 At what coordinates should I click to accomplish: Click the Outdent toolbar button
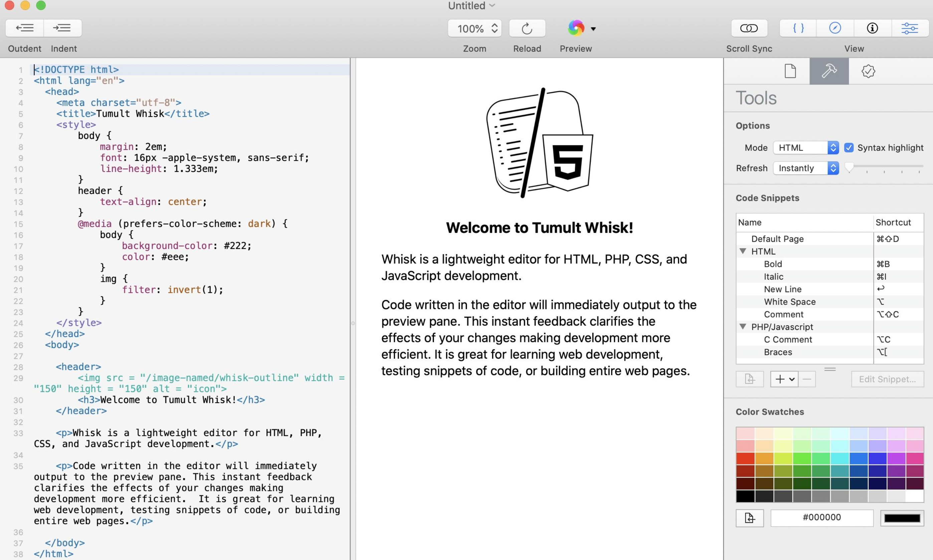coord(24,28)
